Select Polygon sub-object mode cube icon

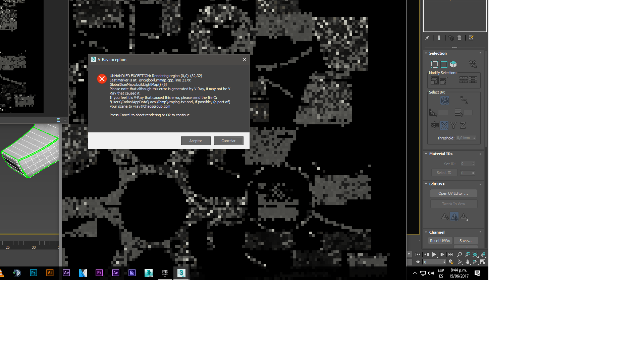pos(453,64)
